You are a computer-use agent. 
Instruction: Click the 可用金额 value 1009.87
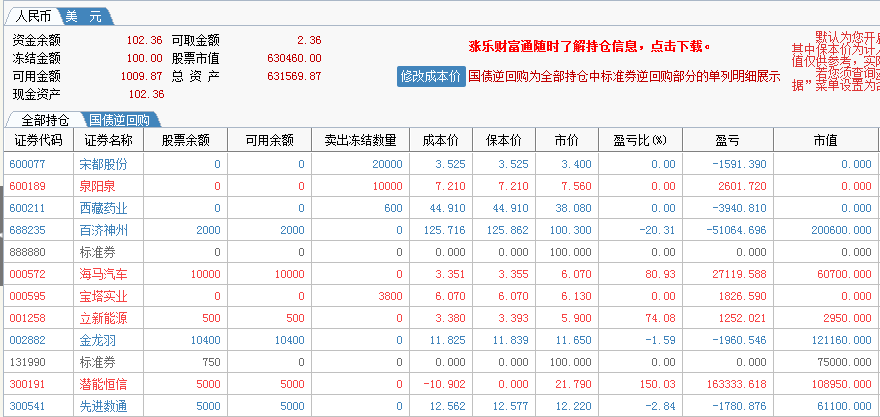(x=141, y=76)
